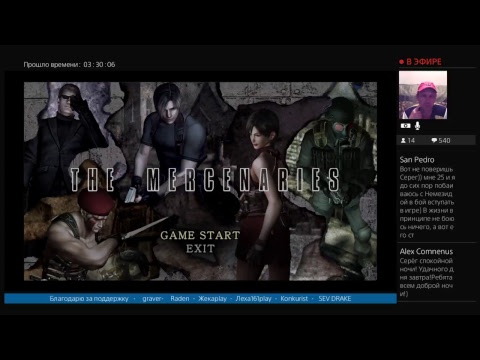
Task: Open the В ЭФИРЕ live status label
Action: [424, 62]
